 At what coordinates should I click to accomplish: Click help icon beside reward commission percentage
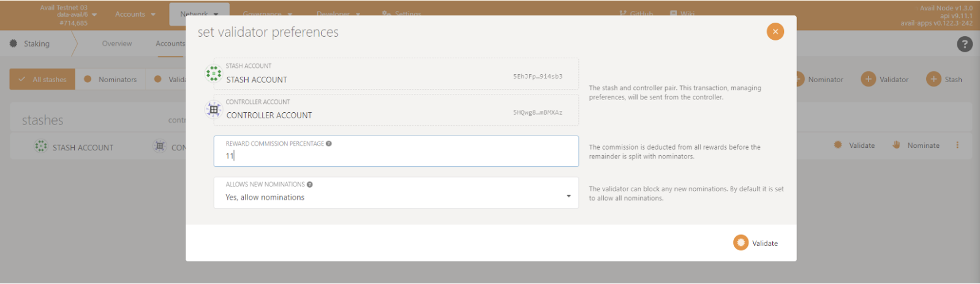329,144
